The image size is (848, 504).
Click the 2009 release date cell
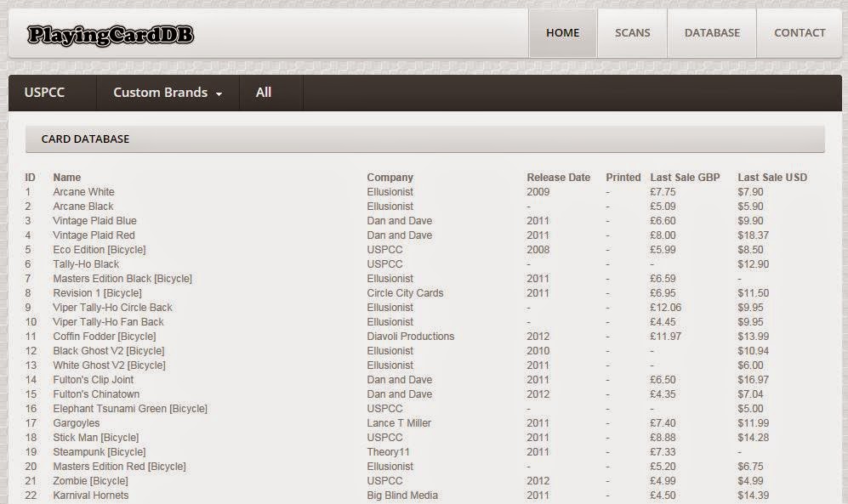538,192
